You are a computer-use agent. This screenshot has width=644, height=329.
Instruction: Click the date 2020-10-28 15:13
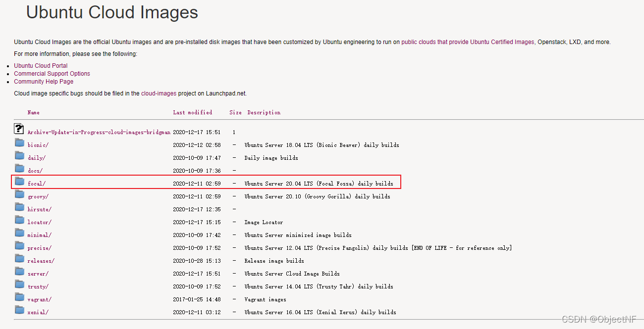[197, 261]
